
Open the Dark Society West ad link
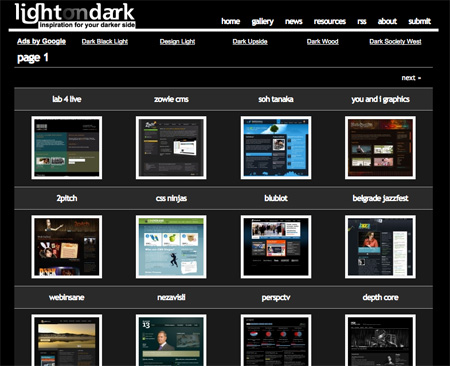395,42
